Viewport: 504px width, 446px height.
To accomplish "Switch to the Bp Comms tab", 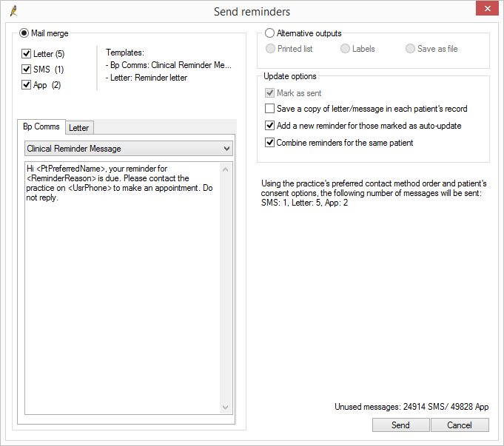I will pos(41,126).
